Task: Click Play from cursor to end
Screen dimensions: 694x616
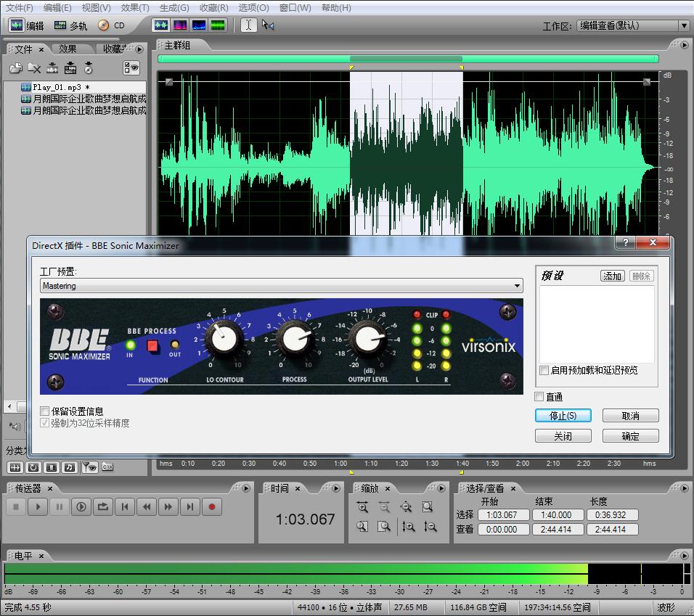Action: [81, 506]
